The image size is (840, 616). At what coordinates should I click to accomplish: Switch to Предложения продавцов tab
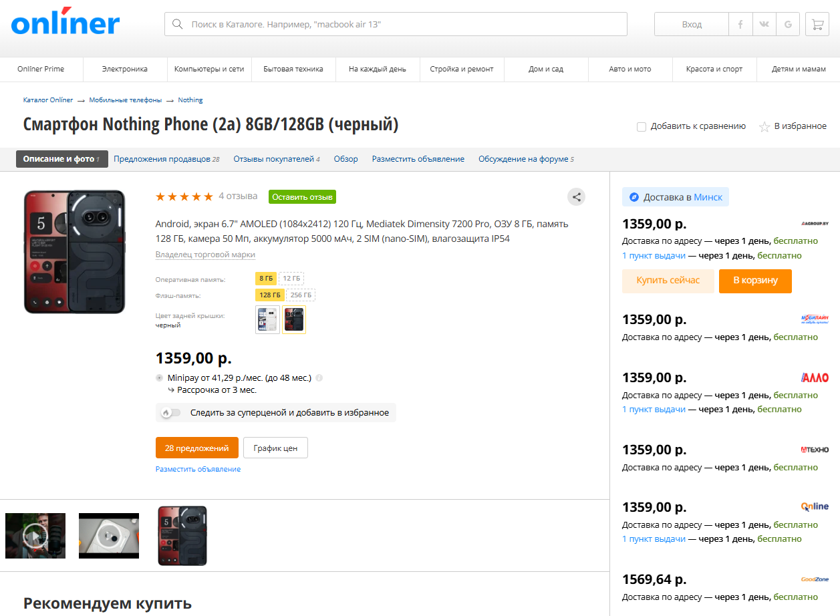(x=166, y=159)
